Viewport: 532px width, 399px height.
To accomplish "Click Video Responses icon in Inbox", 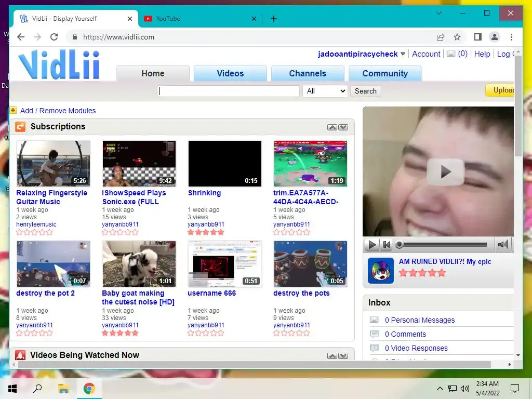I will 374,348.
